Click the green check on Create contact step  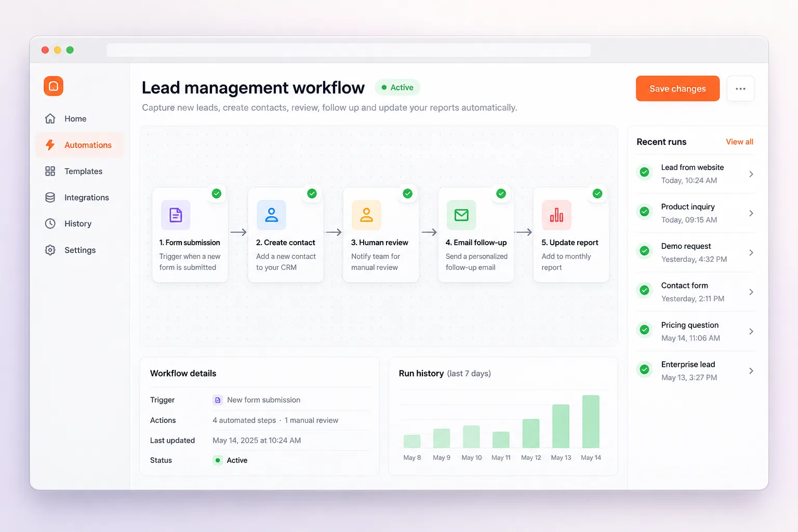pyautogui.click(x=312, y=193)
